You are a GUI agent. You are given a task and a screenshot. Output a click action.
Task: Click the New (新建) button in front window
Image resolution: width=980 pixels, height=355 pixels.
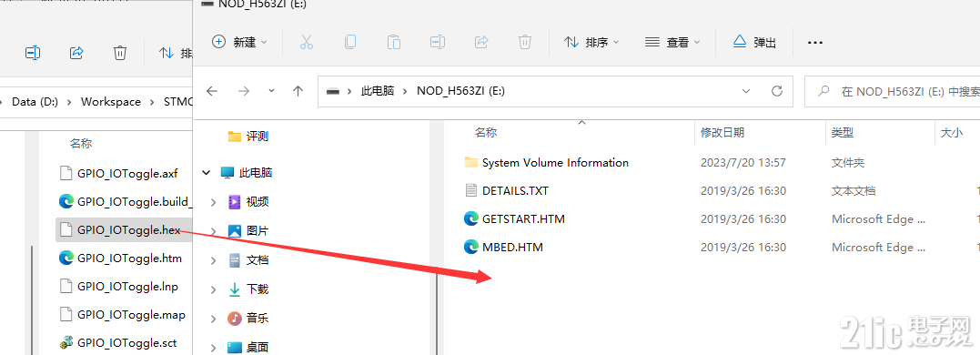point(240,42)
